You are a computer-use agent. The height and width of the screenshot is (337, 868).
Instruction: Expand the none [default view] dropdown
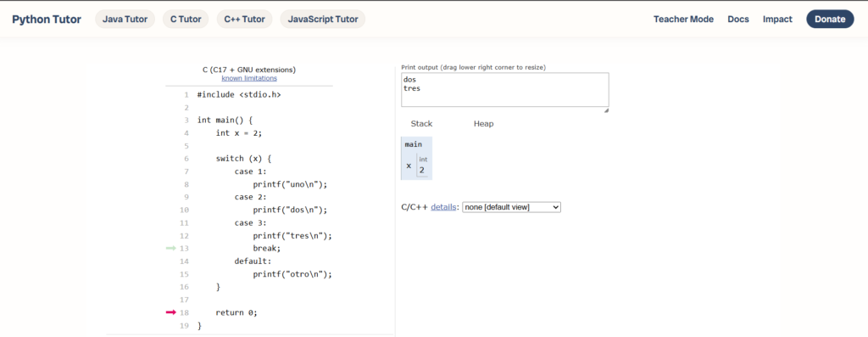(511, 207)
